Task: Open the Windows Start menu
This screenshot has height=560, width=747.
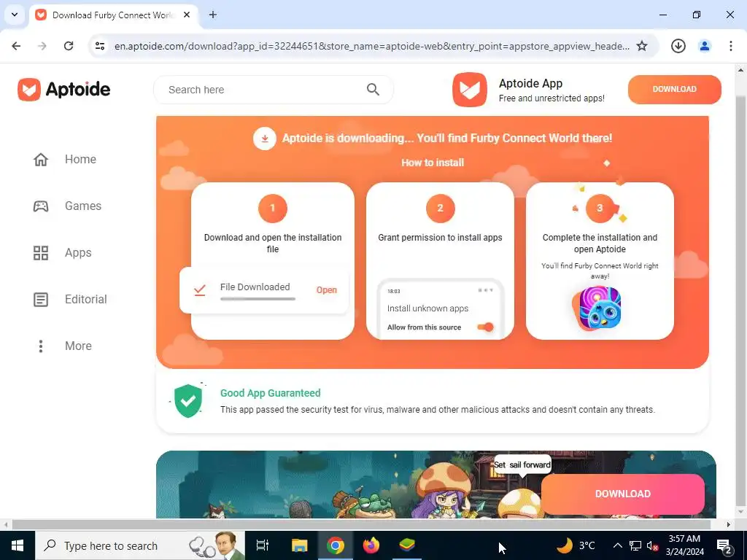Action: [x=18, y=545]
